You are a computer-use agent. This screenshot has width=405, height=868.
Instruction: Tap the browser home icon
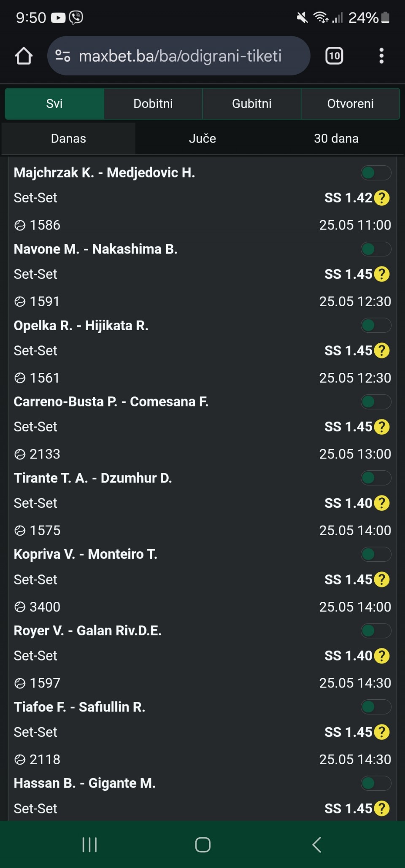coord(24,56)
